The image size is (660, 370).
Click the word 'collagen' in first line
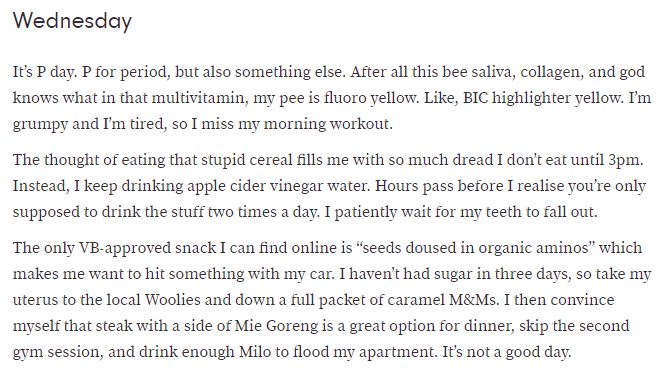point(551,72)
